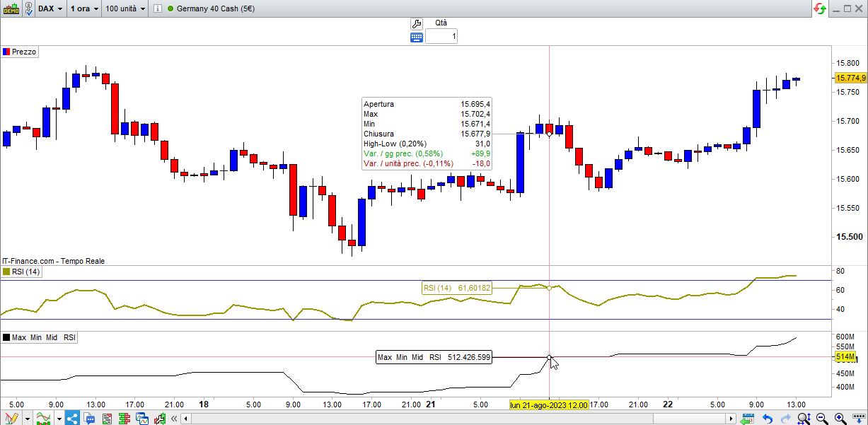The width and height of the screenshot is (868, 425).
Task: Expand the indicators dropdown arrow
Action: pos(58,418)
